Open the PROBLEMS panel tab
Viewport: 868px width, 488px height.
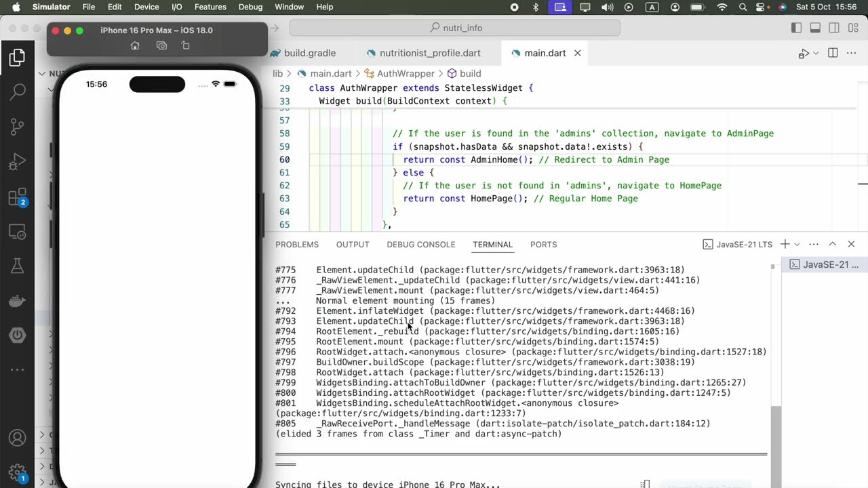pos(297,245)
